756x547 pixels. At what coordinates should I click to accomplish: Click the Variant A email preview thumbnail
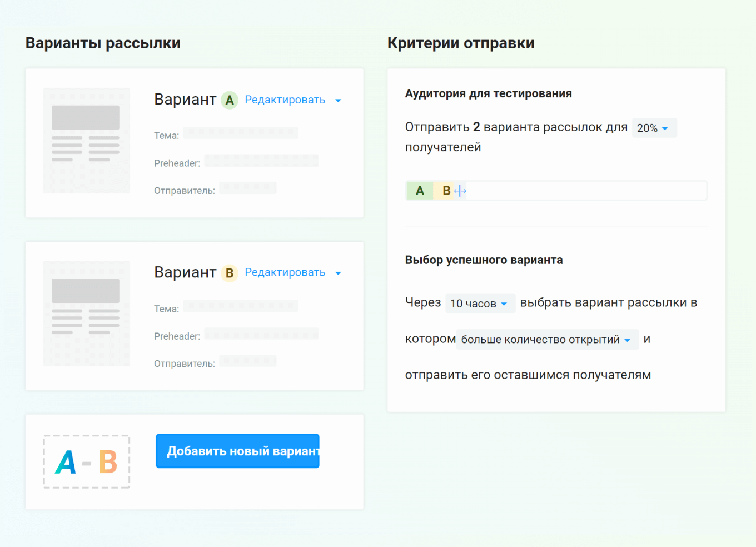click(x=86, y=141)
